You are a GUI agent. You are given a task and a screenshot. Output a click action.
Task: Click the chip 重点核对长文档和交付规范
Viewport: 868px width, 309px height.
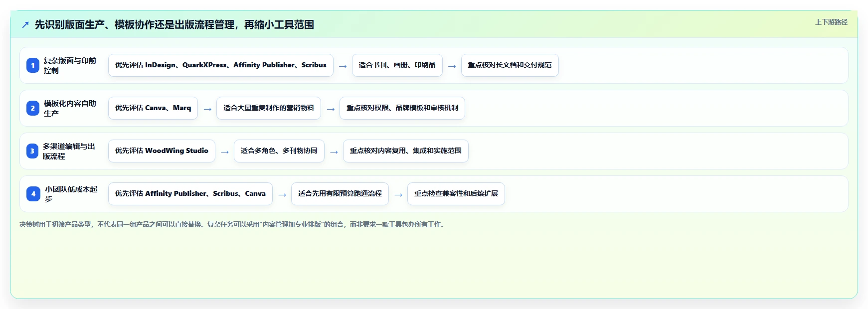tap(510, 65)
